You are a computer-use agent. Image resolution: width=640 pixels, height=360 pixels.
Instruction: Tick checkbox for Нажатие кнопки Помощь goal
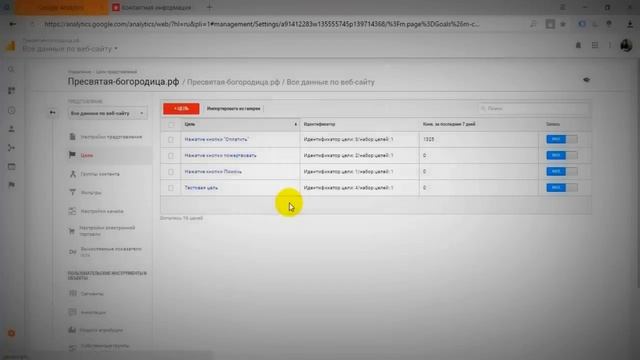pos(171,172)
